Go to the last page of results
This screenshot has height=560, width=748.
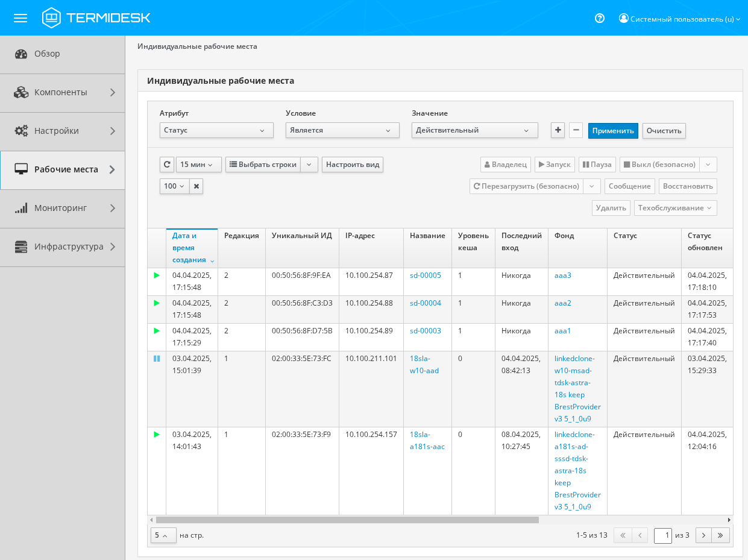(x=720, y=535)
